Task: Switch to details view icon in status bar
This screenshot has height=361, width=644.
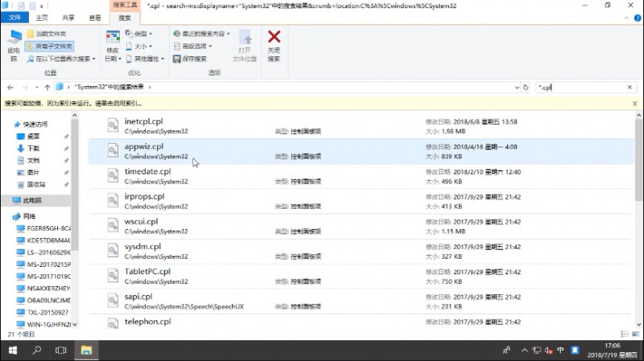Action: tap(625, 334)
